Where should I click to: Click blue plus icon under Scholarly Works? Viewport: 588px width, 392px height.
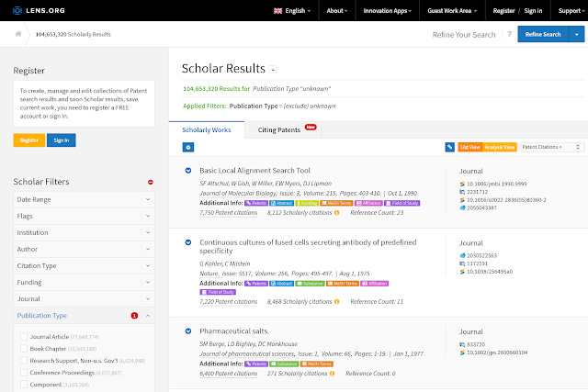[x=188, y=147]
